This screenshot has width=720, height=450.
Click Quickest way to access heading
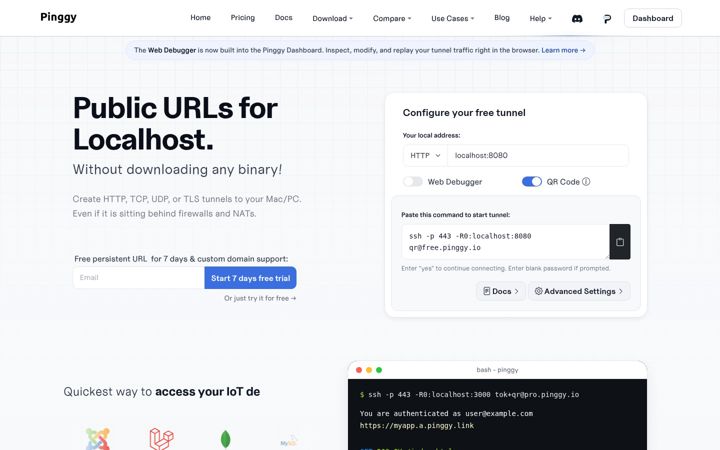tap(162, 392)
